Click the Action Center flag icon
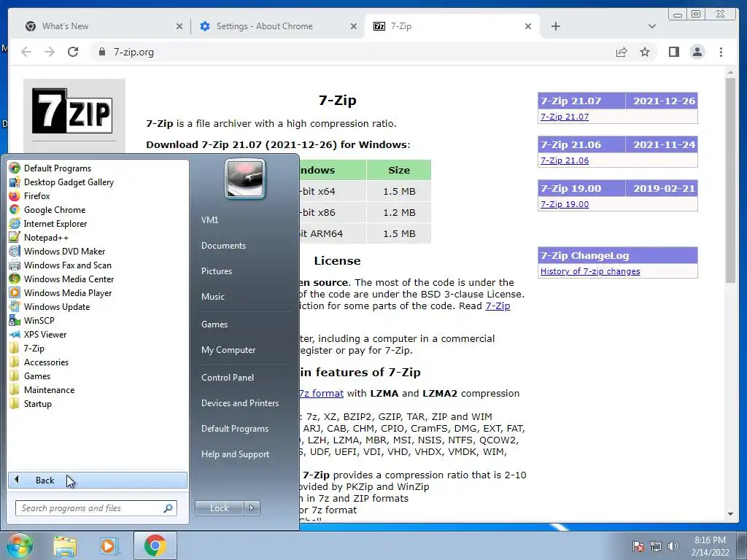 click(x=638, y=546)
